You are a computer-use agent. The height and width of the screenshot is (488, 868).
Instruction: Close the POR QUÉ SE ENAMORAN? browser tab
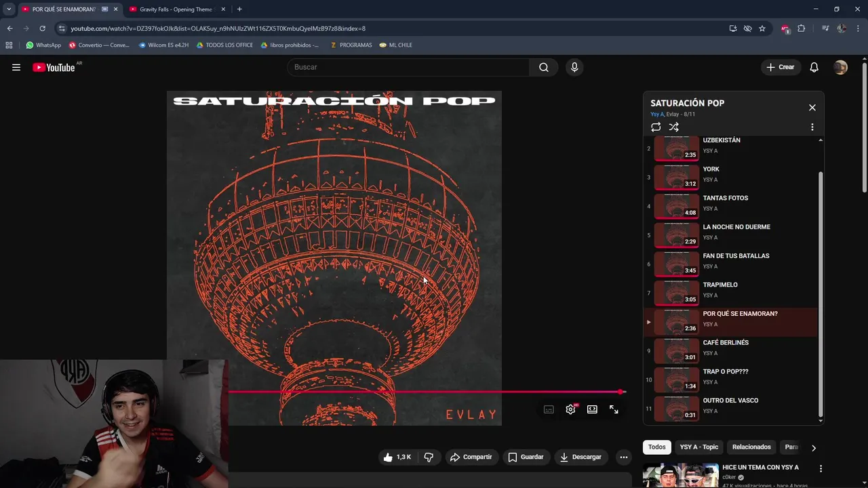[x=116, y=9]
